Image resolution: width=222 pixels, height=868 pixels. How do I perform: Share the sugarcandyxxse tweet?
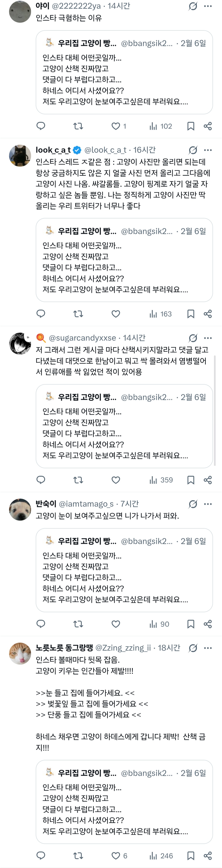[208, 480]
